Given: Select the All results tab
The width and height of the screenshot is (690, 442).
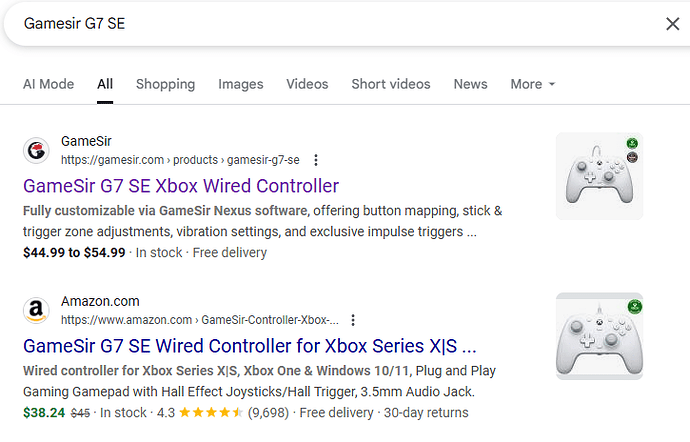Looking at the screenshot, I should tap(105, 84).
